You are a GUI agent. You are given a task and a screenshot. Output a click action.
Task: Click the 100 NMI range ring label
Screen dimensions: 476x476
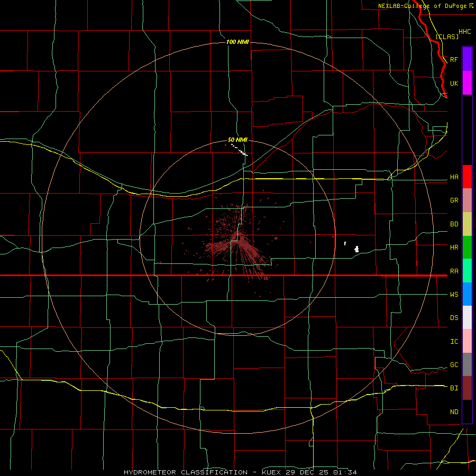[237, 42]
